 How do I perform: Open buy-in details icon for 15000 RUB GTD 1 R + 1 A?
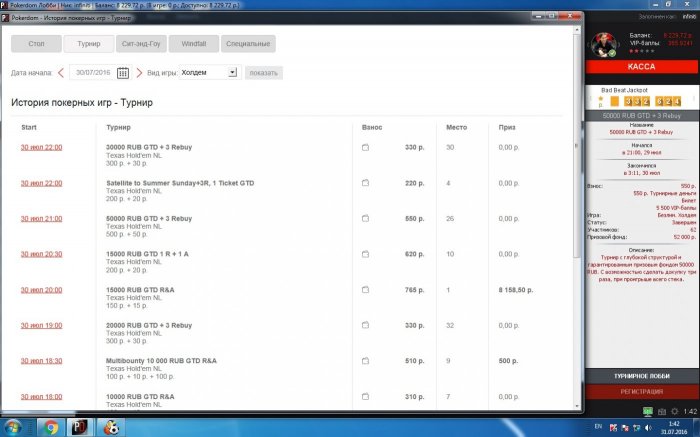pyautogui.click(x=365, y=254)
